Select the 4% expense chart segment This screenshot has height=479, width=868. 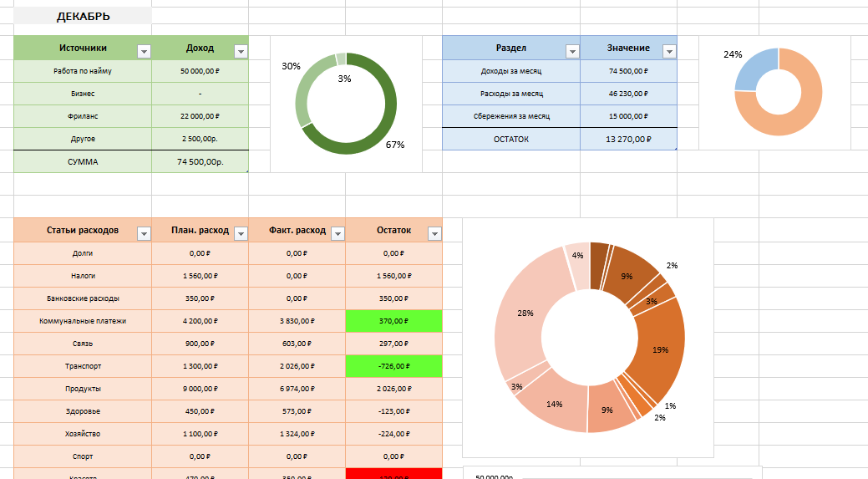[577, 267]
